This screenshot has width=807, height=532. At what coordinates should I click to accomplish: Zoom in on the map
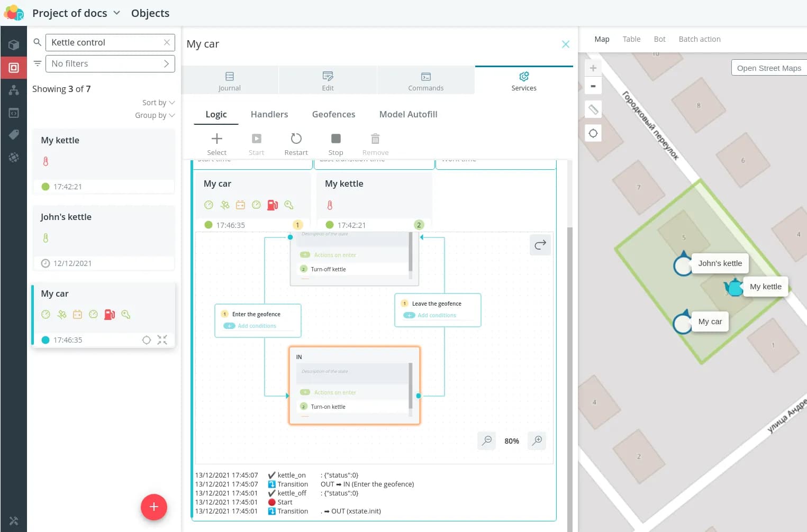(593, 68)
